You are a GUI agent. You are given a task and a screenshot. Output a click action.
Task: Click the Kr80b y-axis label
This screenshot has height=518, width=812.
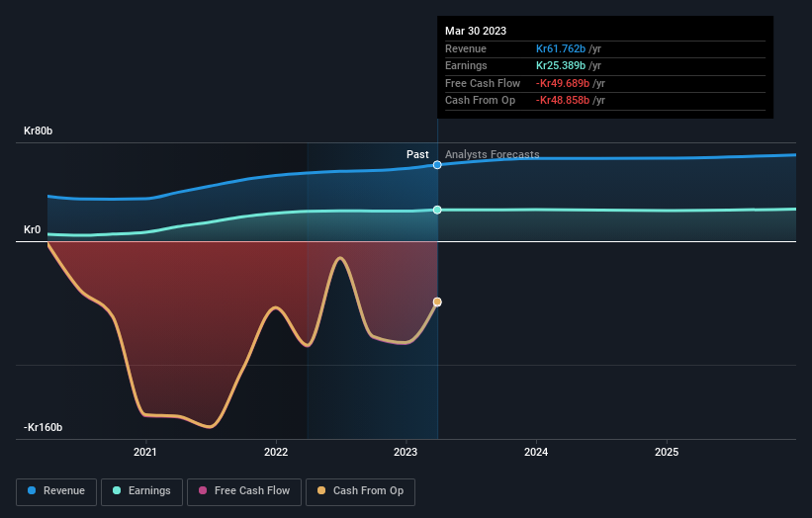point(38,130)
